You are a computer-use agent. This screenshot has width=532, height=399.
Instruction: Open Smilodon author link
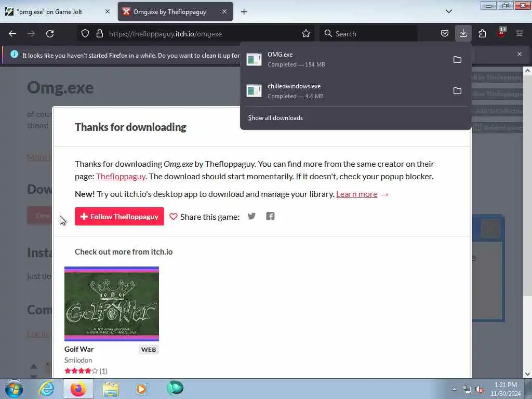(x=78, y=360)
